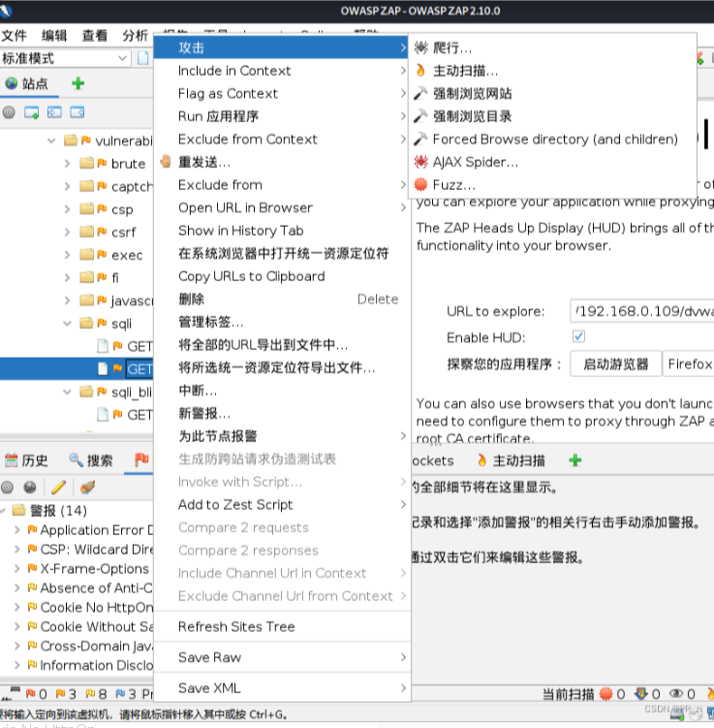Choose Copy URLs to Clipboard

281,276
